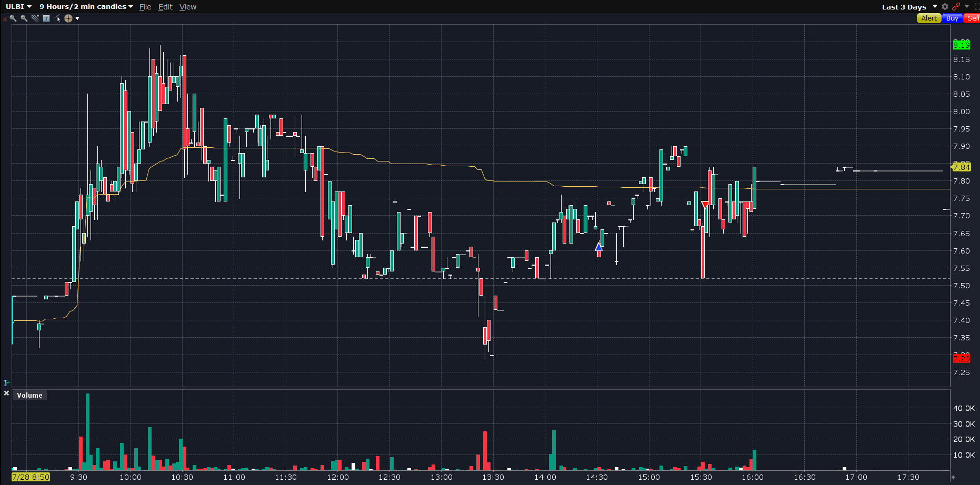Click the 20.0K volume axis label
Viewport: 980px width, 485px height.
(964, 439)
